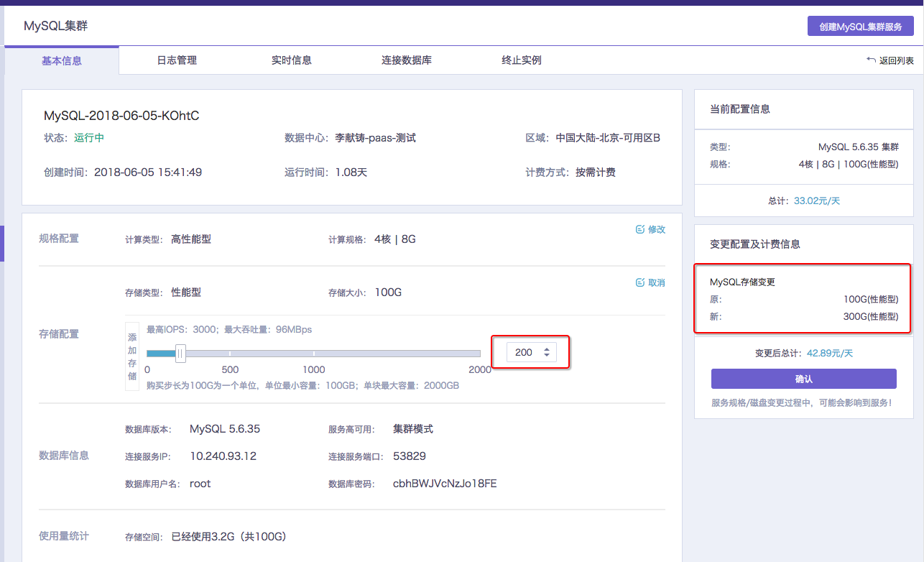Screen dimensions: 924x562
Task: Click the creation time 2018-06-05 15:41:49
Action: pyautogui.click(x=148, y=172)
